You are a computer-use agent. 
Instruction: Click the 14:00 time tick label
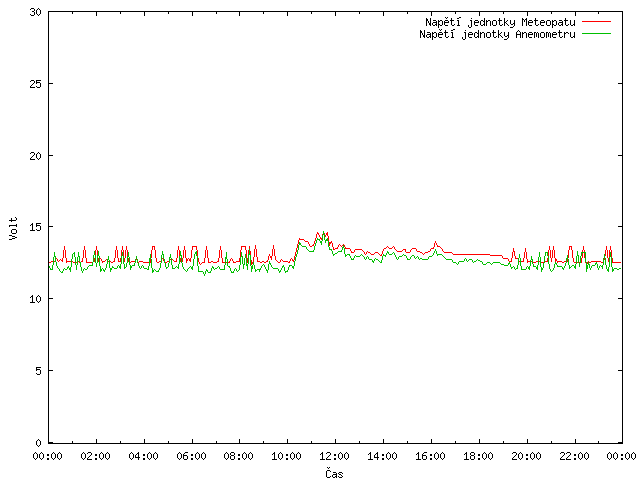[382, 456]
